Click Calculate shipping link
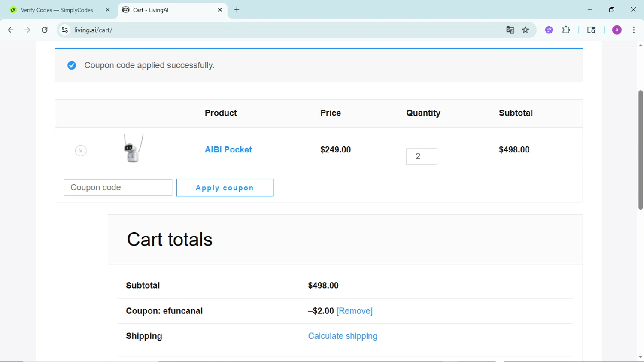 tap(343, 336)
